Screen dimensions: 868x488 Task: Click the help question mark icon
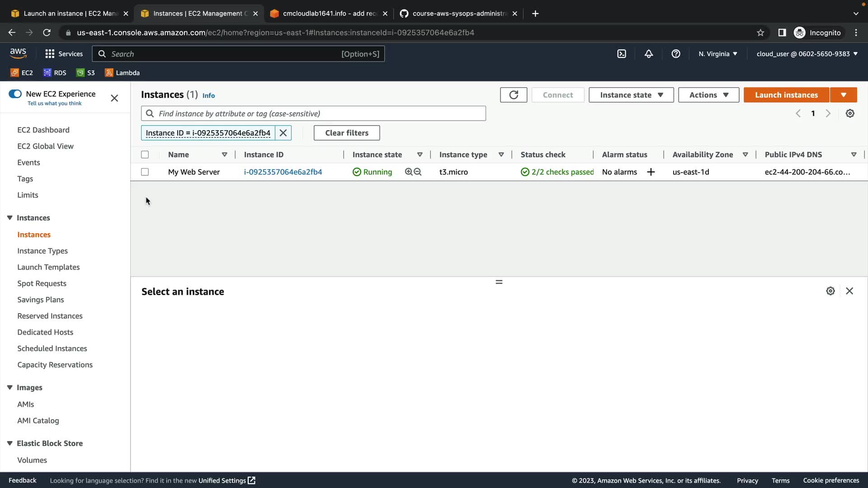pyautogui.click(x=676, y=54)
